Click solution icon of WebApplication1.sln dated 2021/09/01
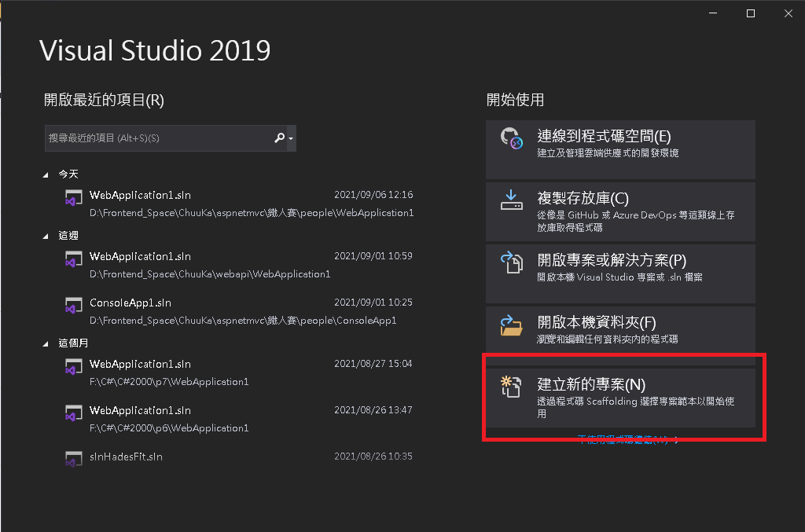Viewport: 805px width, 532px height. click(x=73, y=259)
